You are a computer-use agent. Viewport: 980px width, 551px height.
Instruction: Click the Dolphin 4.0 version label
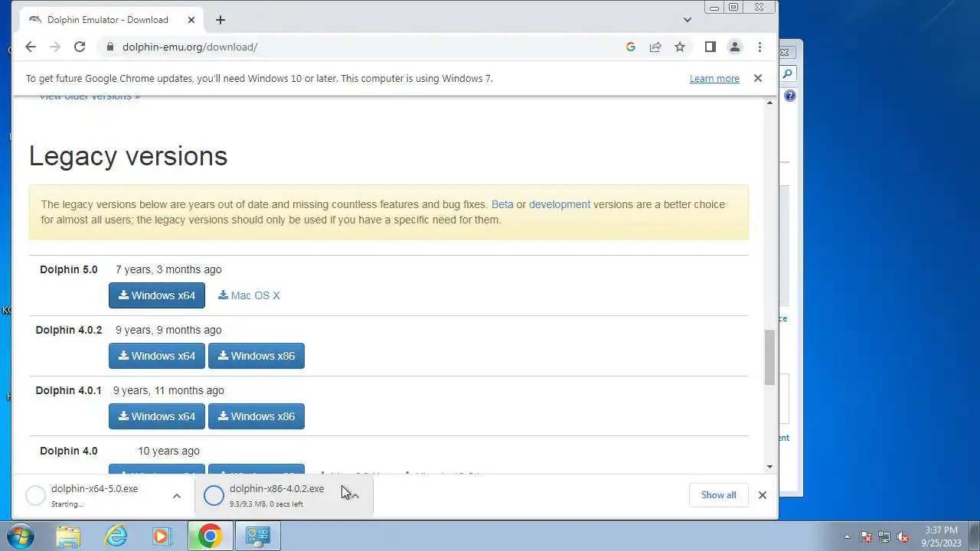point(69,451)
